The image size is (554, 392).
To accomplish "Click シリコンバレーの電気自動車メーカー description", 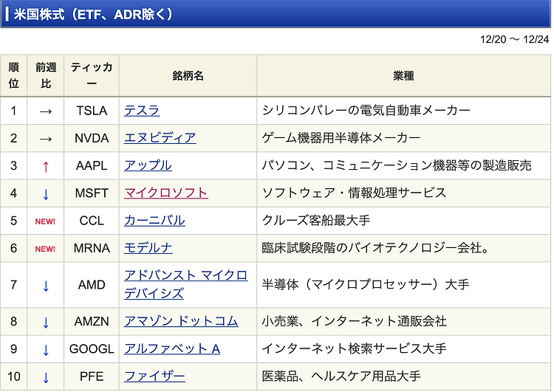I will point(366,111).
